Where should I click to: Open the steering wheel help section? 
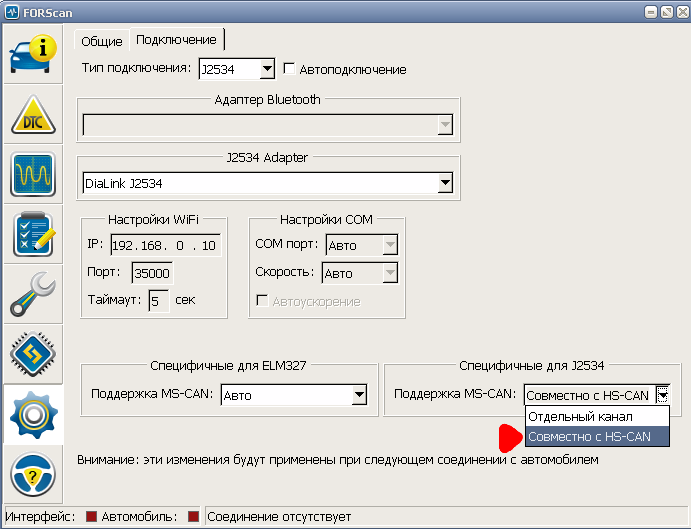33,473
